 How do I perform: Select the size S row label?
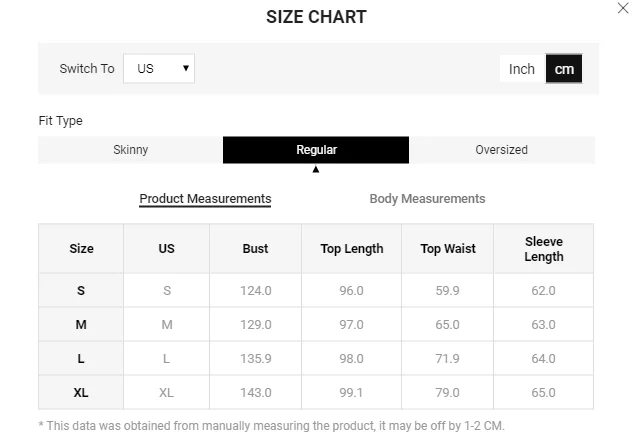click(81, 291)
